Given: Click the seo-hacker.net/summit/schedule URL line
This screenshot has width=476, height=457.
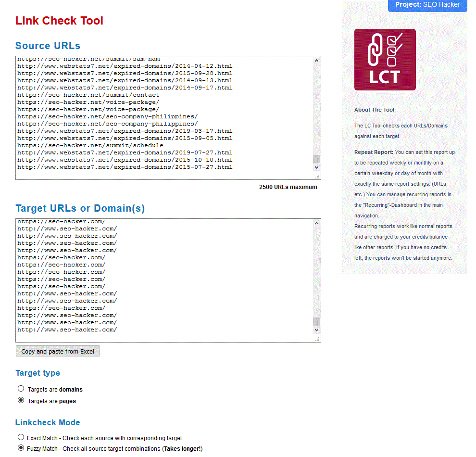Looking at the screenshot, I should 90,145.
